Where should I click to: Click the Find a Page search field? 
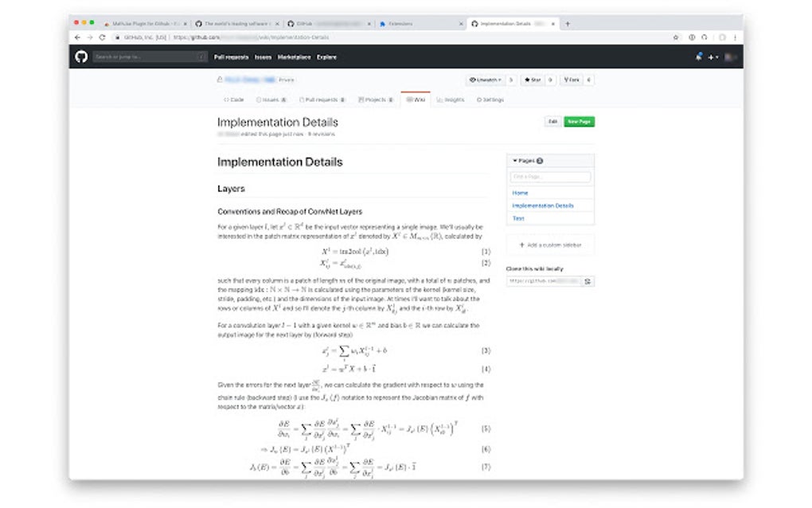(550, 177)
